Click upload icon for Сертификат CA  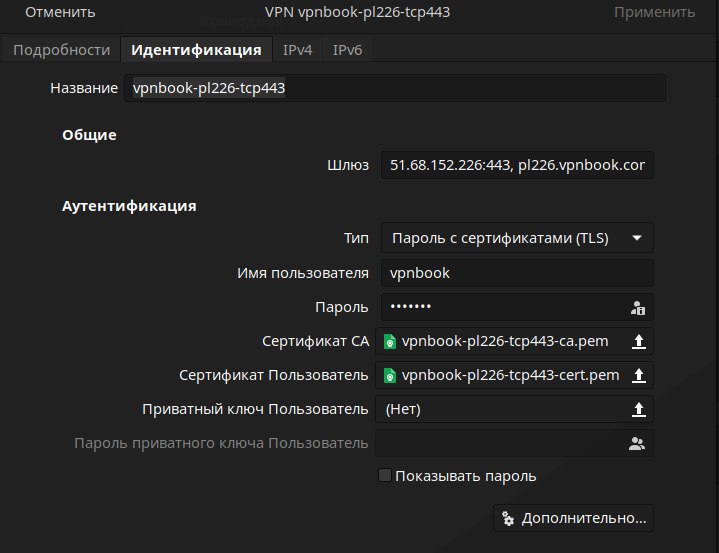tap(639, 341)
